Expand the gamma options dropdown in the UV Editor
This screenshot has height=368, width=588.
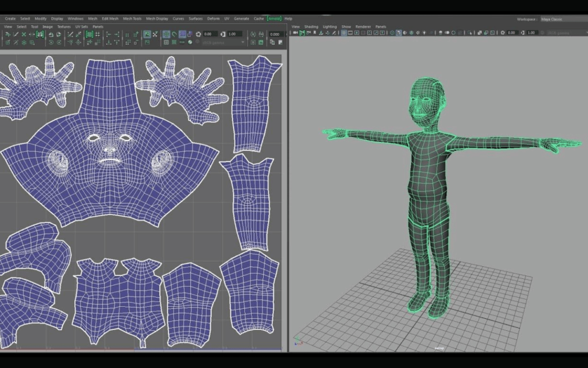point(243,42)
